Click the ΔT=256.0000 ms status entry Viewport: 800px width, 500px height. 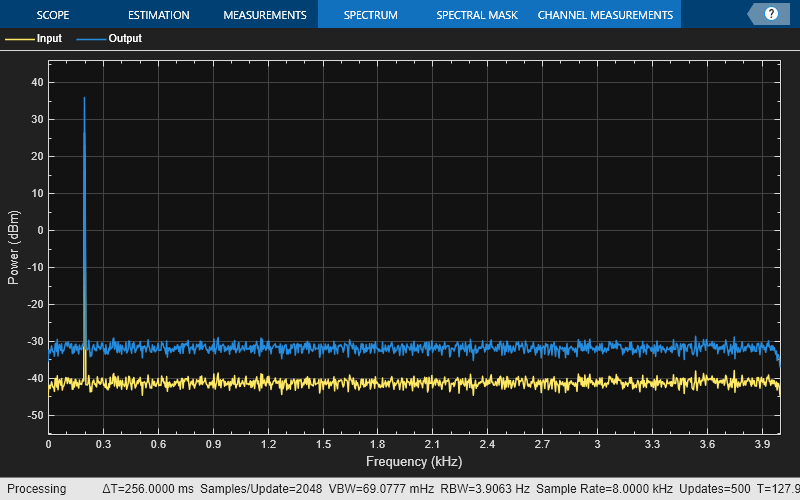pyautogui.click(x=147, y=489)
